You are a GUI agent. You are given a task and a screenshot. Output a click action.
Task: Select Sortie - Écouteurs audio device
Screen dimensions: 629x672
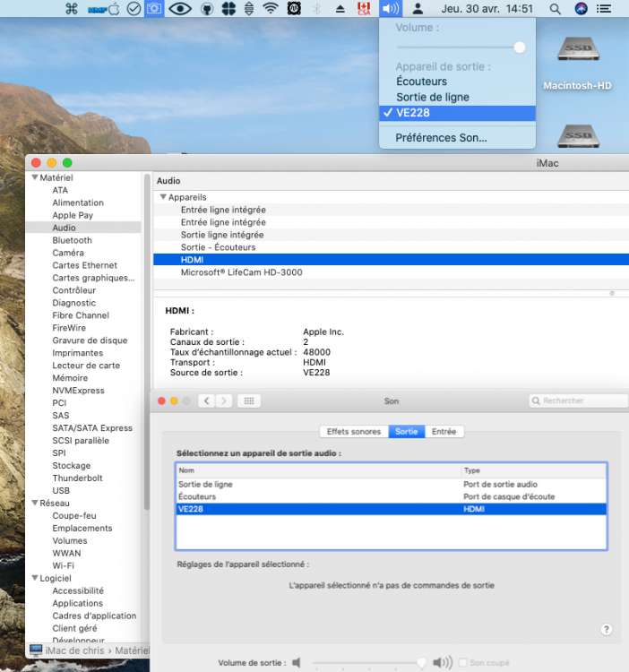click(391, 247)
